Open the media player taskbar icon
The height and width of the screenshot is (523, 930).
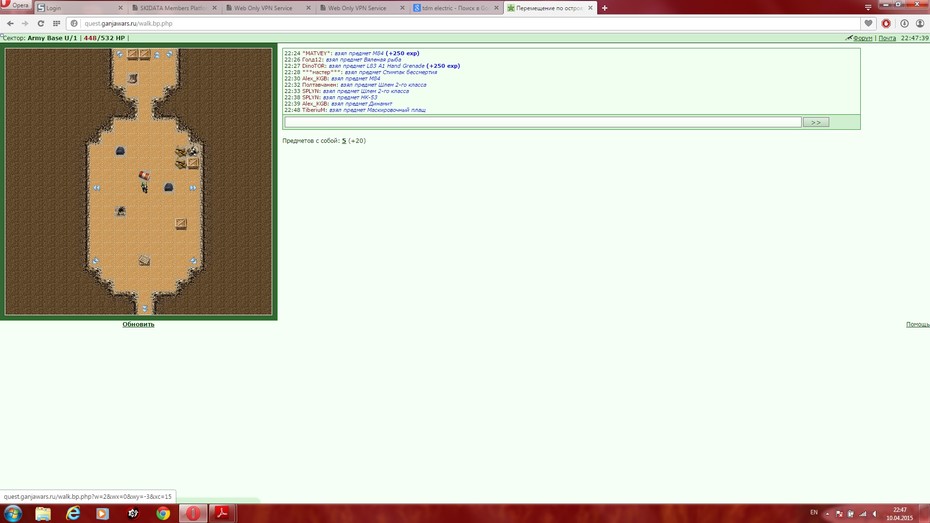coord(103,514)
